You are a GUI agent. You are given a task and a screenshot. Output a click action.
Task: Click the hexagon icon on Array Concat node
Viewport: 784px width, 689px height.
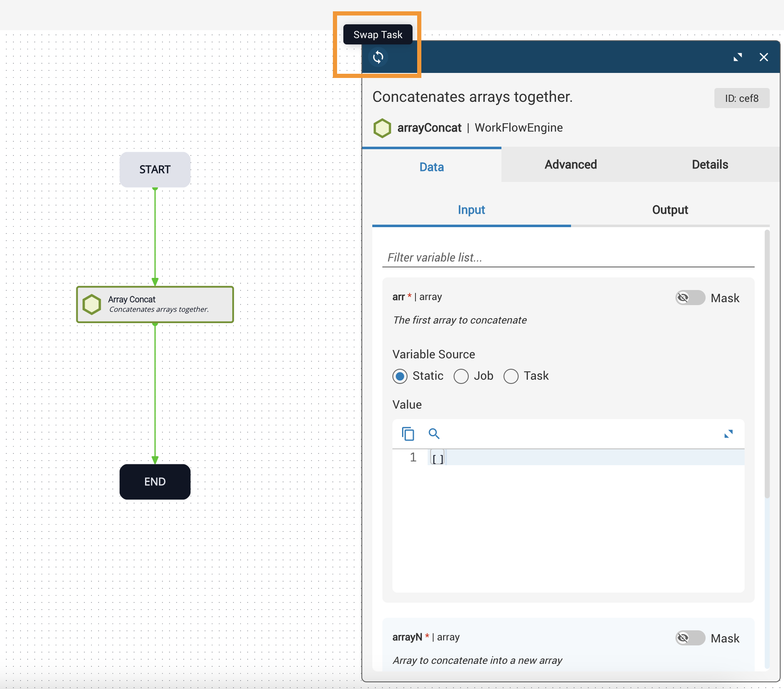pyautogui.click(x=92, y=304)
